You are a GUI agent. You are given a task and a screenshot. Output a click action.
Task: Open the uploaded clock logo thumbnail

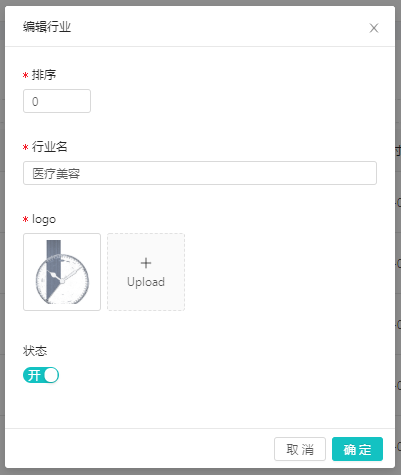[x=62, y=272]
